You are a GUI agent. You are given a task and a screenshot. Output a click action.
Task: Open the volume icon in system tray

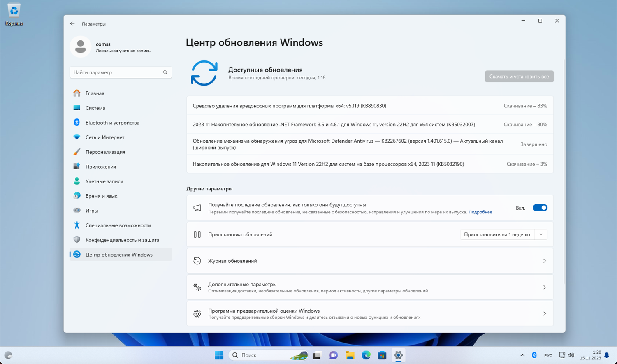(x=571, y=355)
